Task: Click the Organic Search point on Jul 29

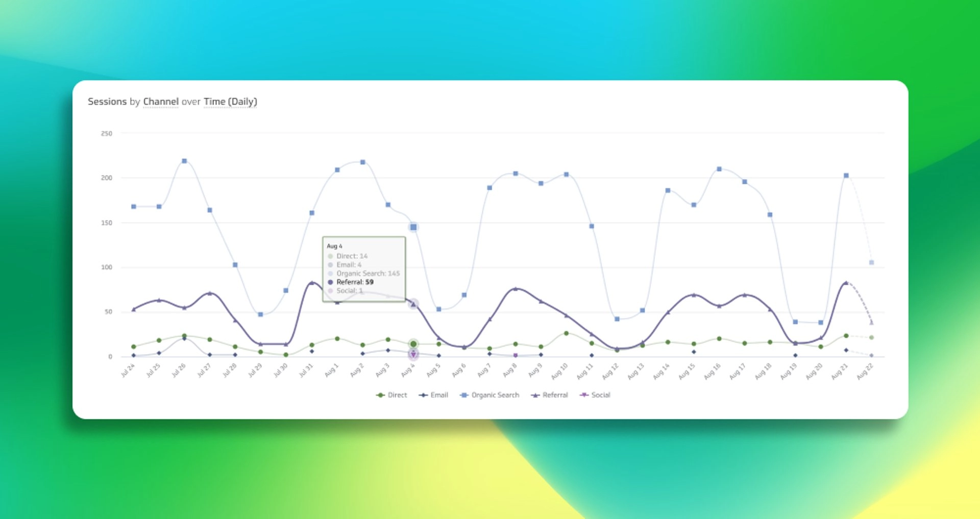Action: (260, 314)
